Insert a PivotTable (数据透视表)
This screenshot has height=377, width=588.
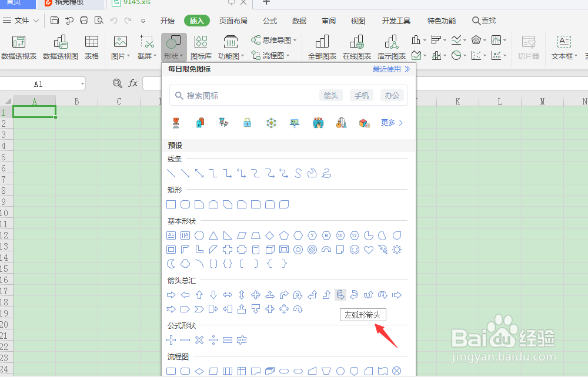tap(19, 48)
